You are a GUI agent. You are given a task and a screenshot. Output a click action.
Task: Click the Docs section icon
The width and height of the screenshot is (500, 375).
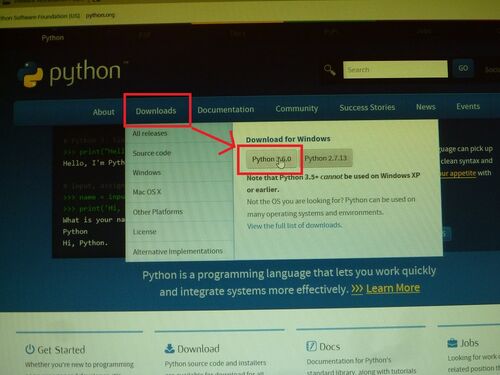click(x=311, y=346)
